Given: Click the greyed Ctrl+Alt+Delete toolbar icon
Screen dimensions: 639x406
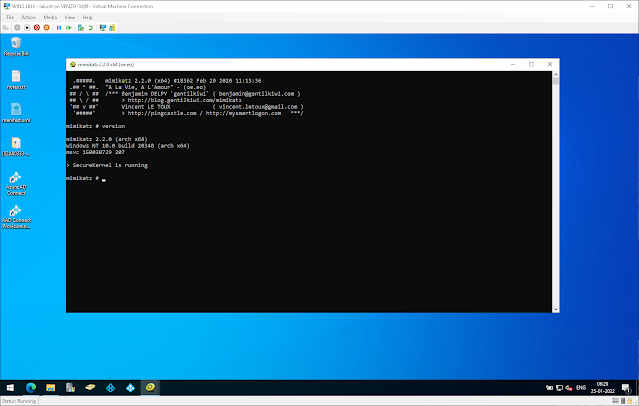Looking at the screenshot, I should (5, 28).
